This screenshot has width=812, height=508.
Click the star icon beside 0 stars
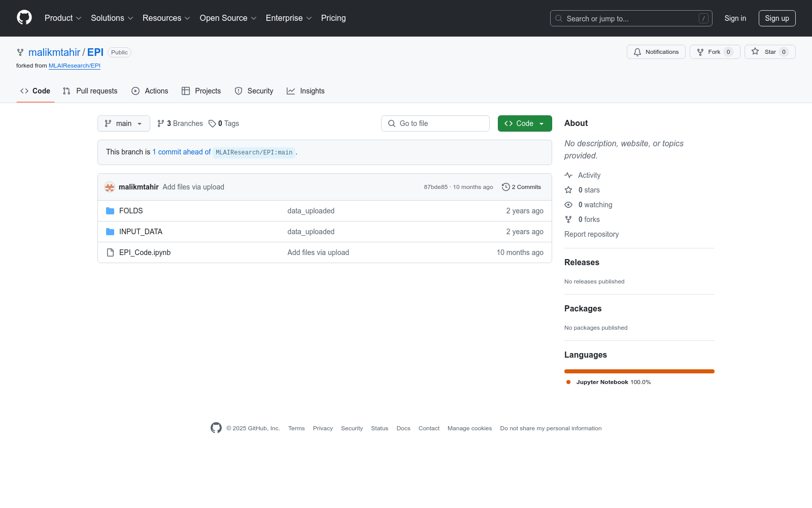click(568, 190)
